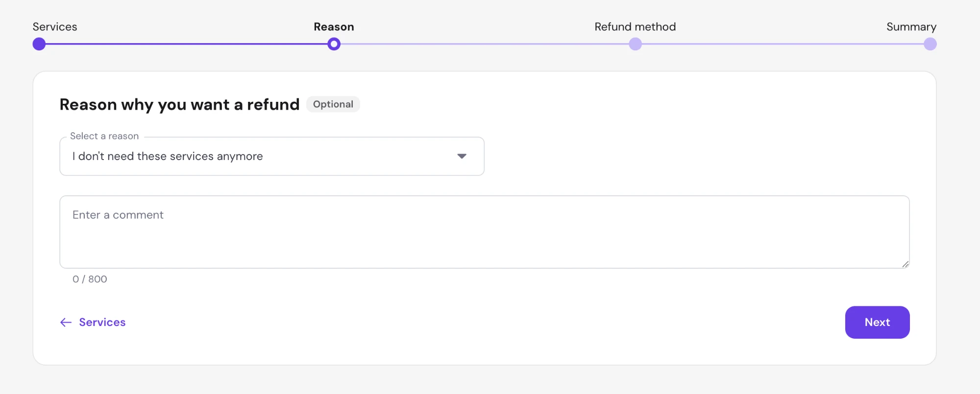
Task: Click the Summary progress step dot
Action: coord(930,44)
